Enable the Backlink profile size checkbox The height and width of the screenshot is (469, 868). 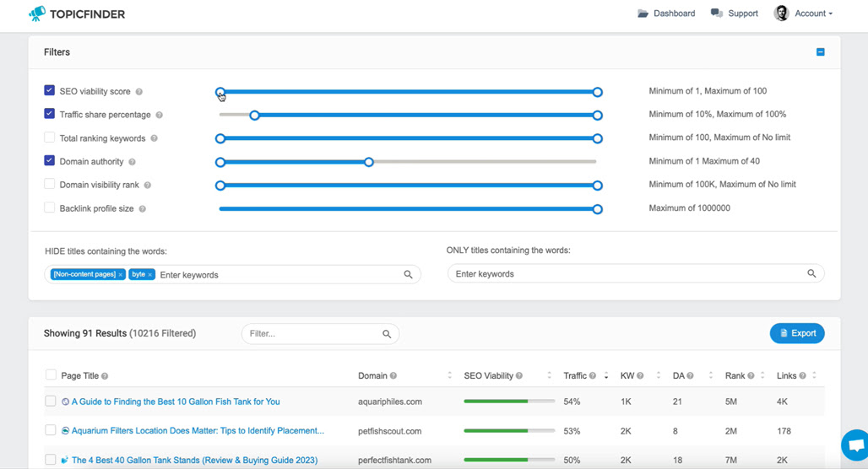[49, 208]
